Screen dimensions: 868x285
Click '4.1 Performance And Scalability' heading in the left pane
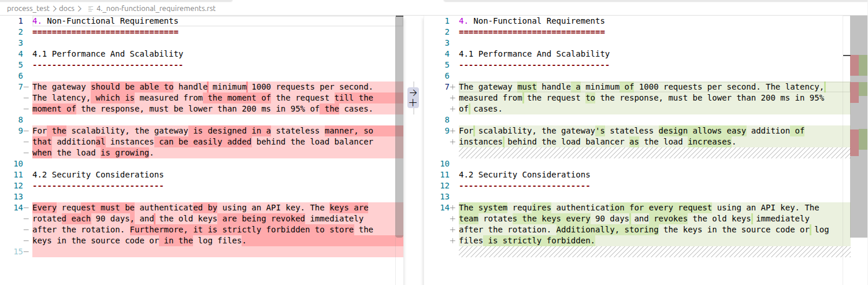click(107, 54)
